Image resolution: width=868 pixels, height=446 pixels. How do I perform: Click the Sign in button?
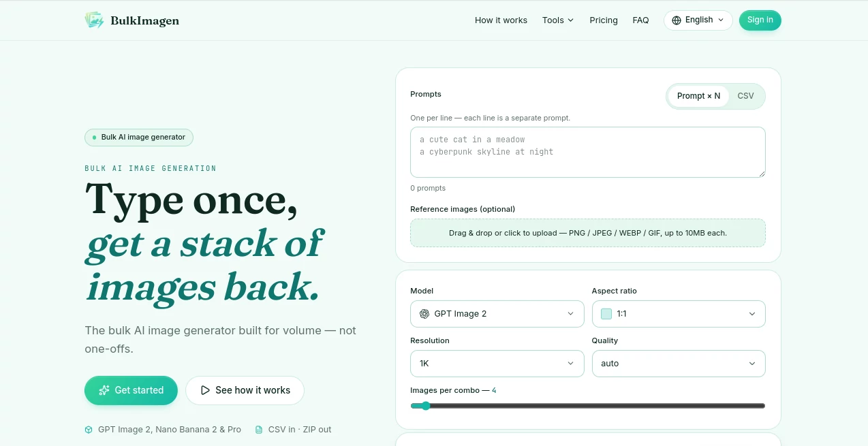[x=760, y=20]
